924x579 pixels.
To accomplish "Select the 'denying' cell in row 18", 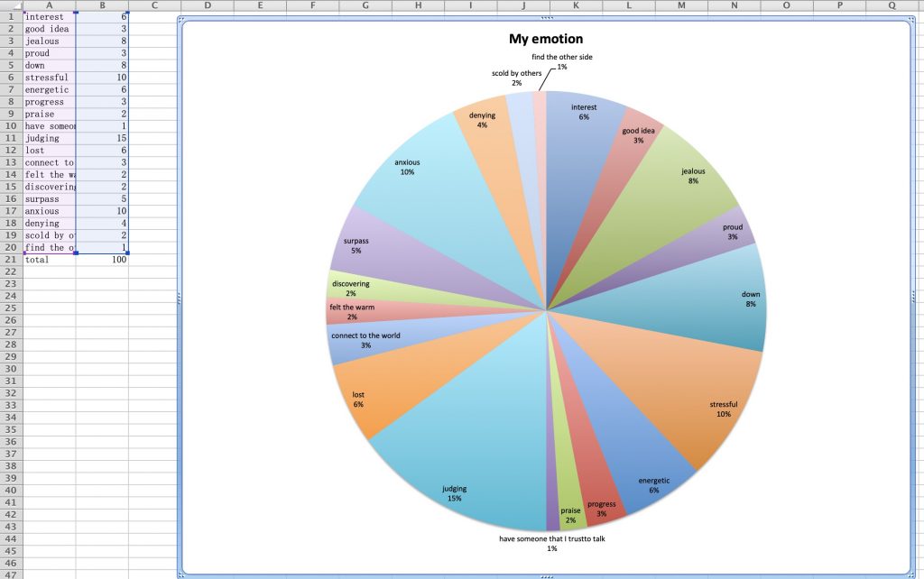I will 49,224.
